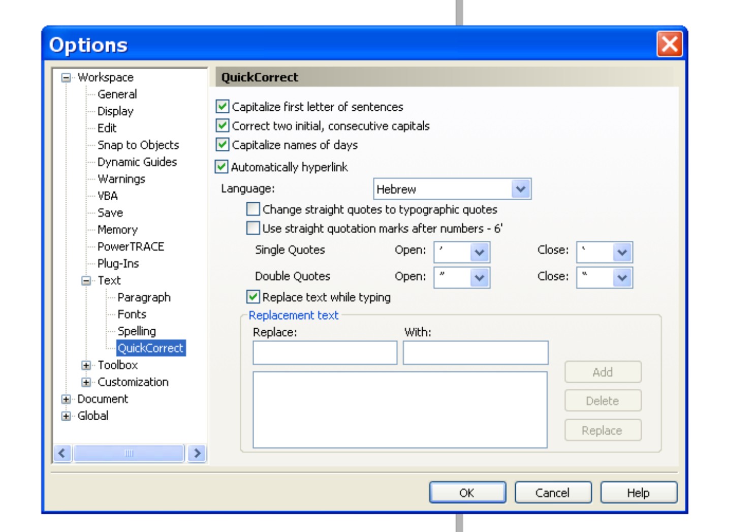Click the Delete replacement button
This screenshot has height=532, width=756.
click(x=603, y=401)
